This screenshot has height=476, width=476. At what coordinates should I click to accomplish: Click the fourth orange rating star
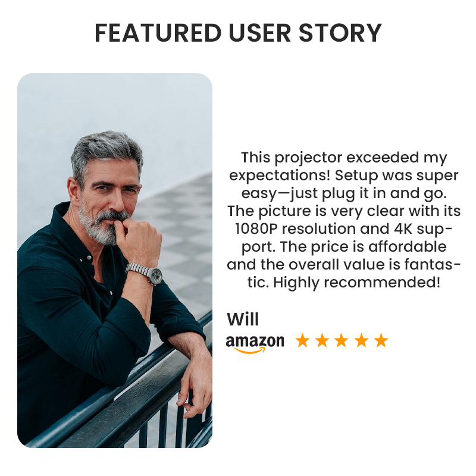pos(362,340)
